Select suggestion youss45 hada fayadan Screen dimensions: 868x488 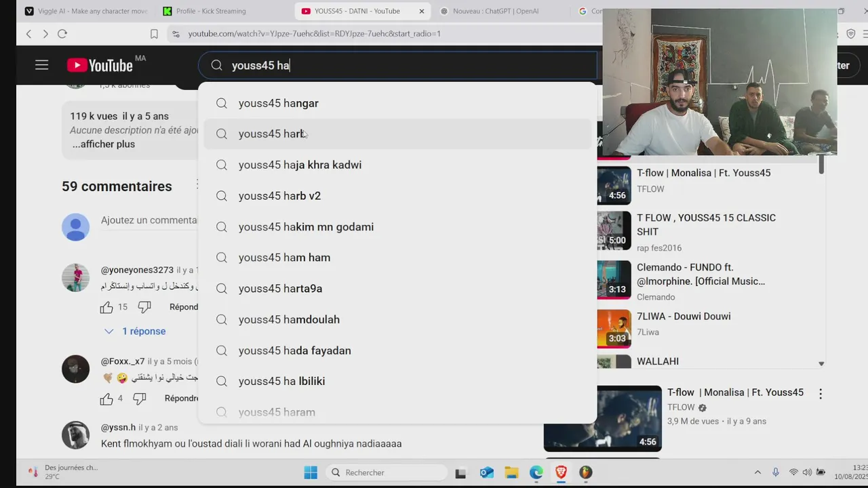(397, 350)
